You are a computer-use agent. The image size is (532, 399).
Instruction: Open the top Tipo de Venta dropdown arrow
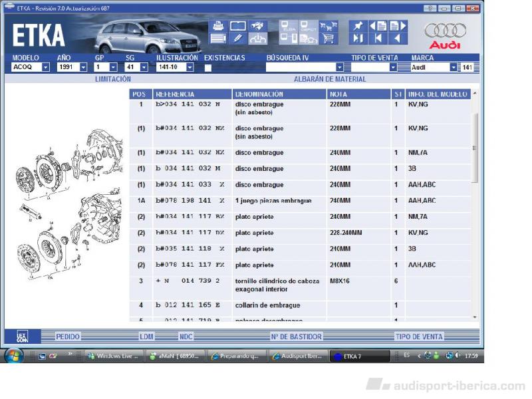pos(393,67)
